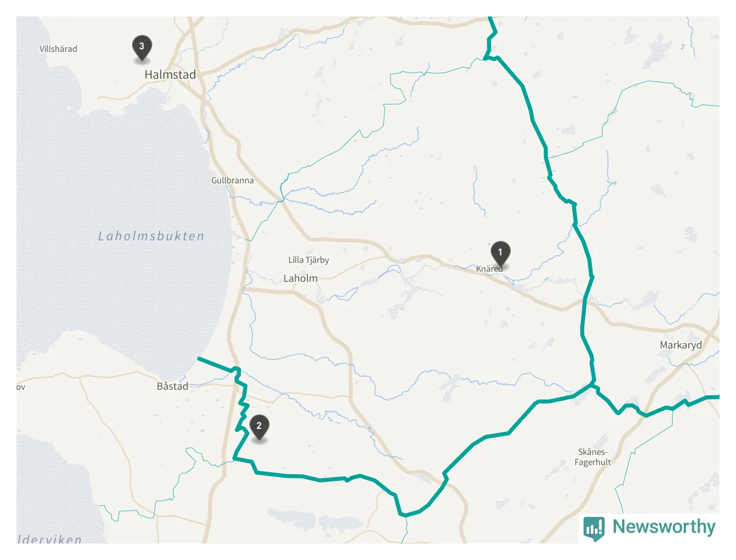The width and height of the screenshot is (736, 560).
Task: Click map marker number 3 above Halmstad
Action: click(x=142, y=47)
